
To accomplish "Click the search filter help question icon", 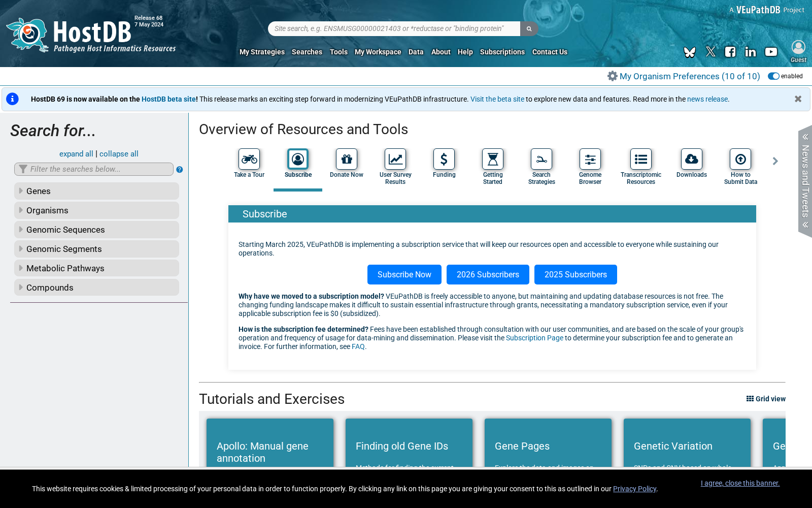I will [180, 170].
